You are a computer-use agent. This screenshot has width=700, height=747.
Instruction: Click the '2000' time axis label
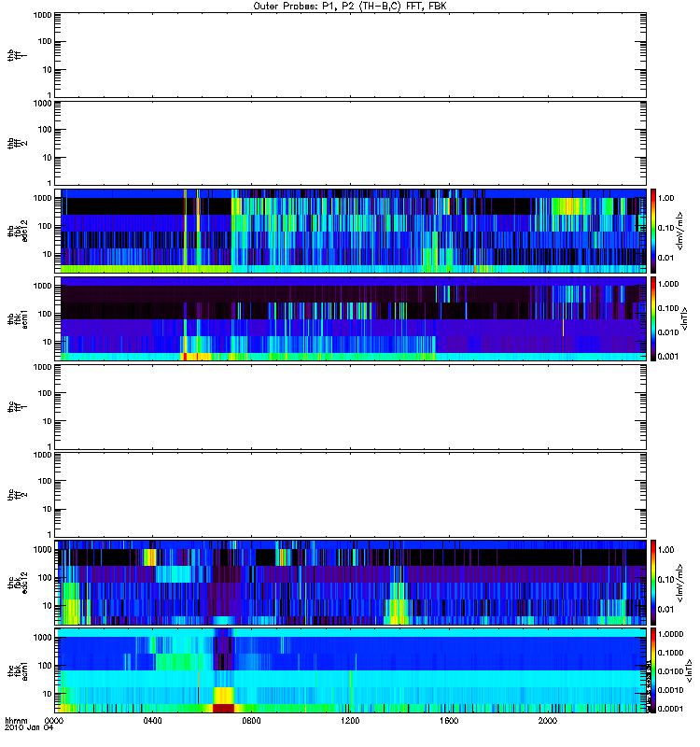(x=548, y=720)
